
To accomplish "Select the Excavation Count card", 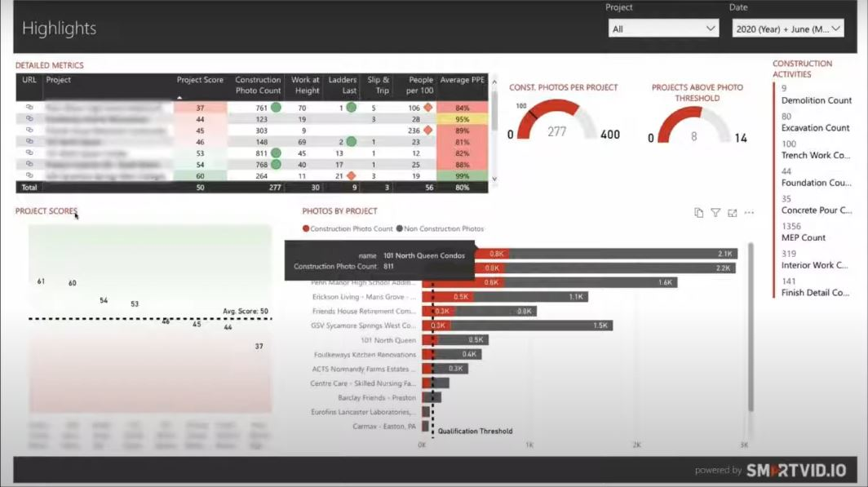I will coord(814,122).
